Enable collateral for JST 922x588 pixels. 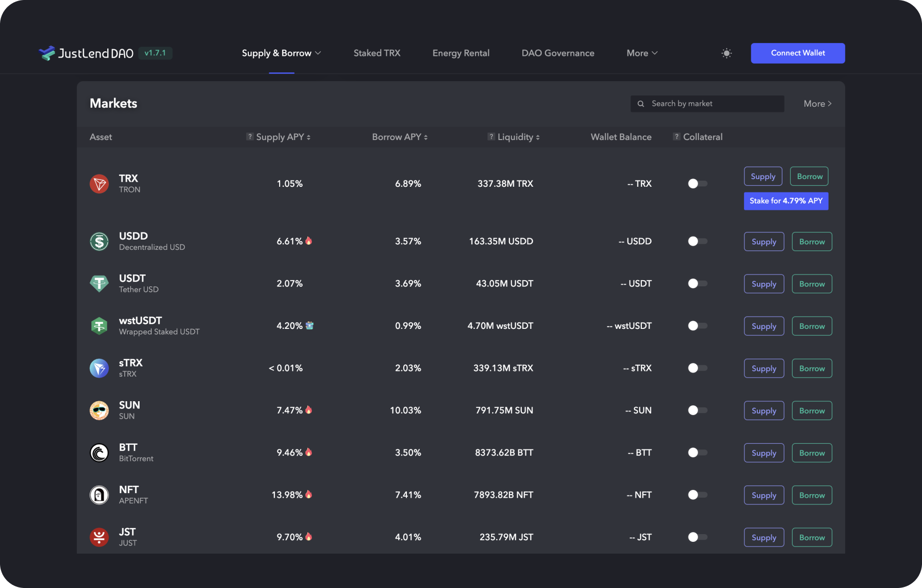(697, 537)
